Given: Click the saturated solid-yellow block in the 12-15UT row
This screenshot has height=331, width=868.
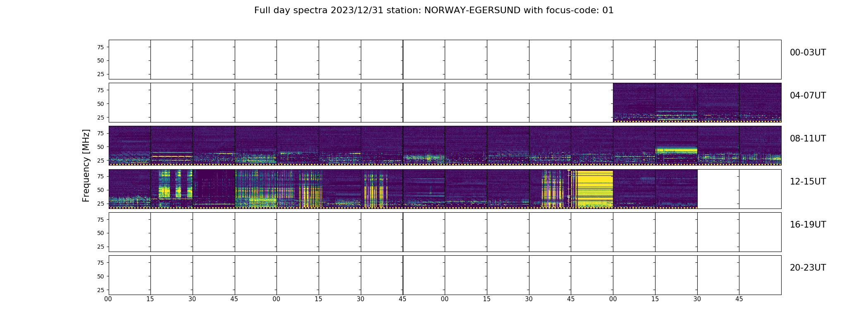Looking at the screenshot, I should [x=595, y=189].
